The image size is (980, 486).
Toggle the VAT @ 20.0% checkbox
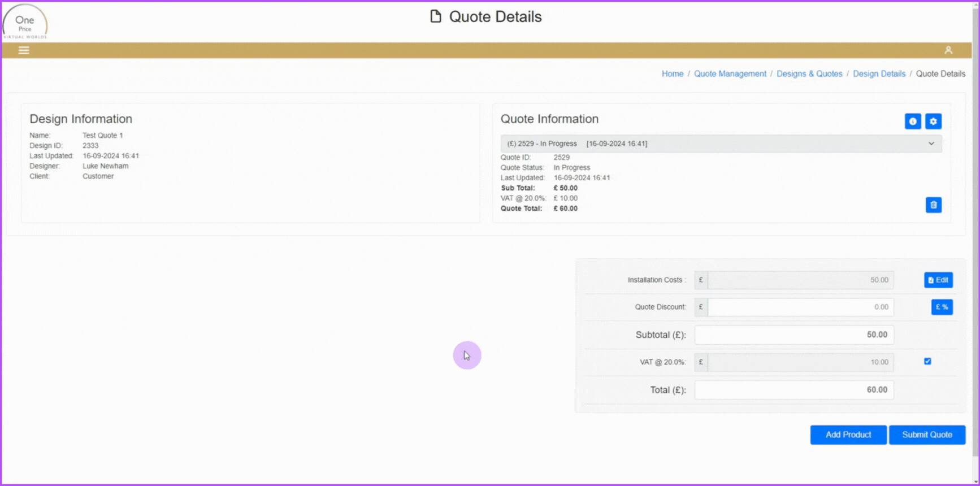(x=927, y=361)
